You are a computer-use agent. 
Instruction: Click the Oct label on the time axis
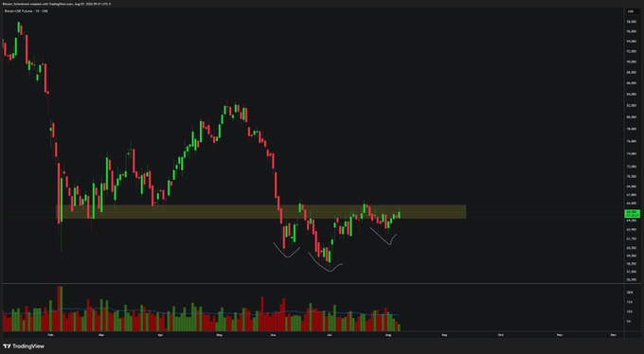tap(500, 335)
